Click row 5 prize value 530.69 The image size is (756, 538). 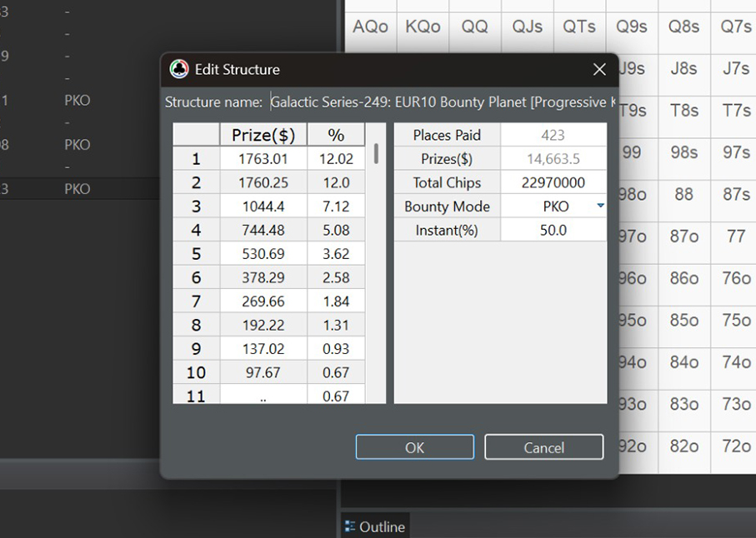coord(263,254)
